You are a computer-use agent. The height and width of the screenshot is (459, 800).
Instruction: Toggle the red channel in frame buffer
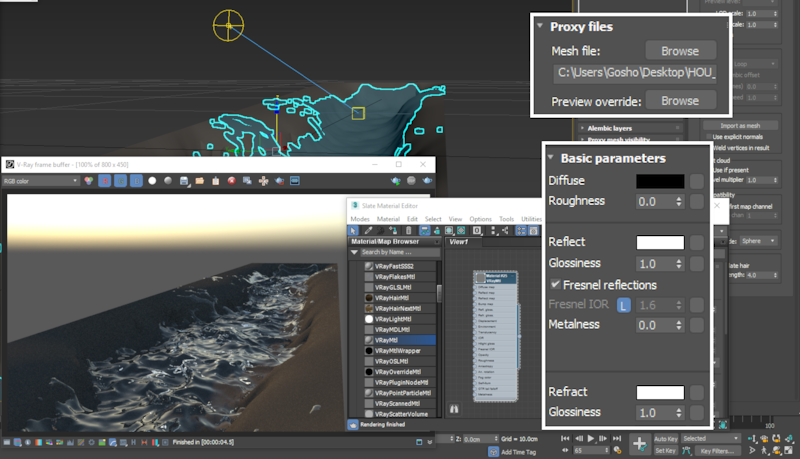105,181
